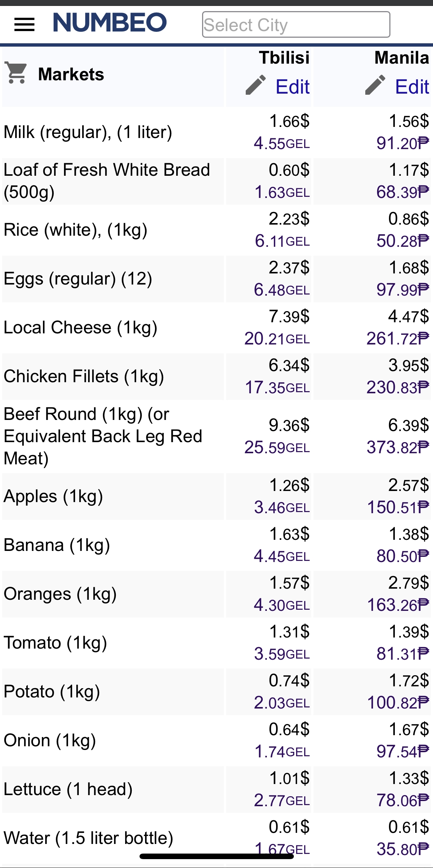Click Tbilisi milk price 4.55 GEL
The image size is (433, 868).
click(x=282, y=143)
